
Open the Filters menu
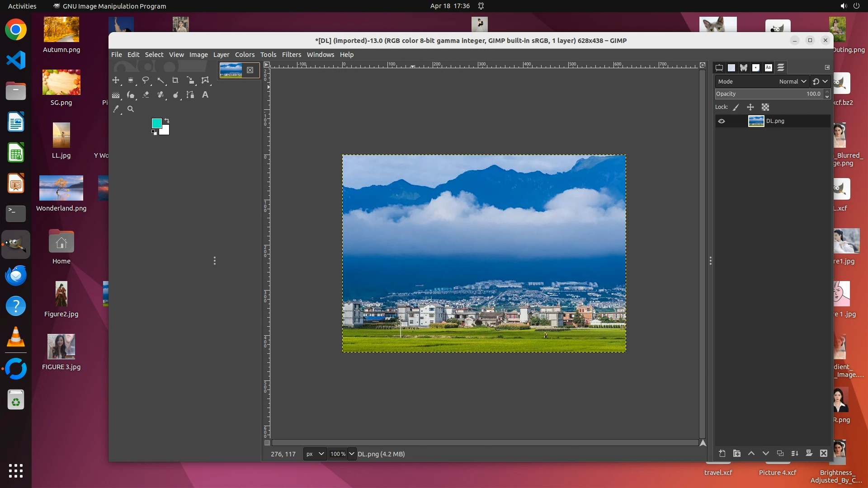pos(291,55)
